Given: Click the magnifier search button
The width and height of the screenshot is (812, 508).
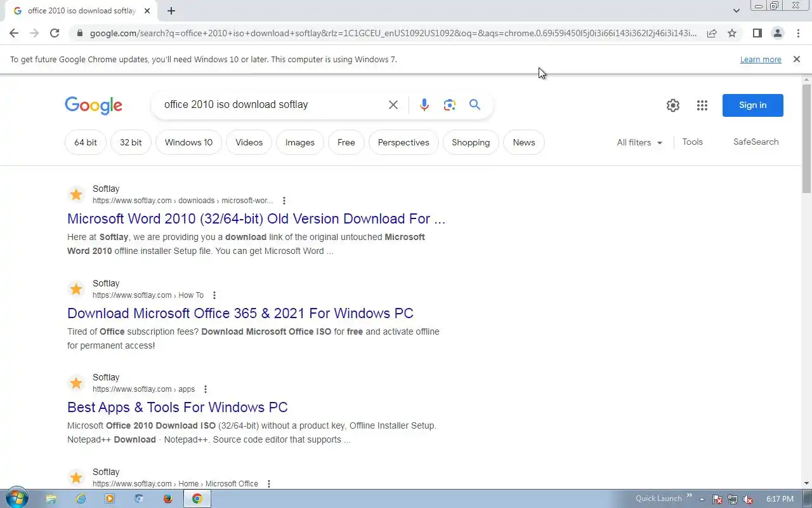Looking at the screenshot, I should click(475, 105).
